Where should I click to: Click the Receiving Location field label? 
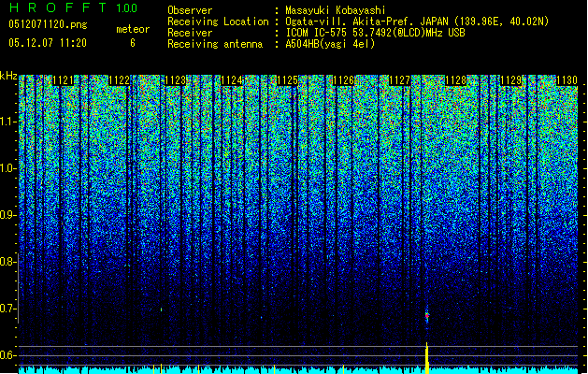218,22
